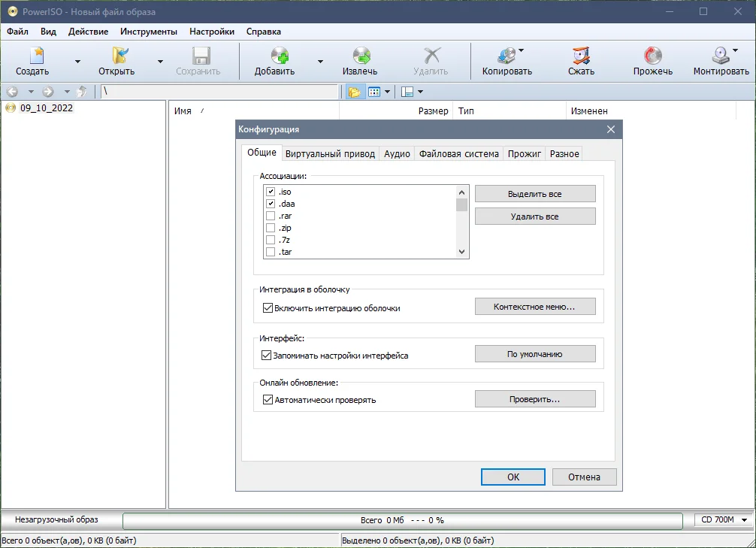
Task: Enable the .rar file association checkbox
Action: (x=271, y=216)
